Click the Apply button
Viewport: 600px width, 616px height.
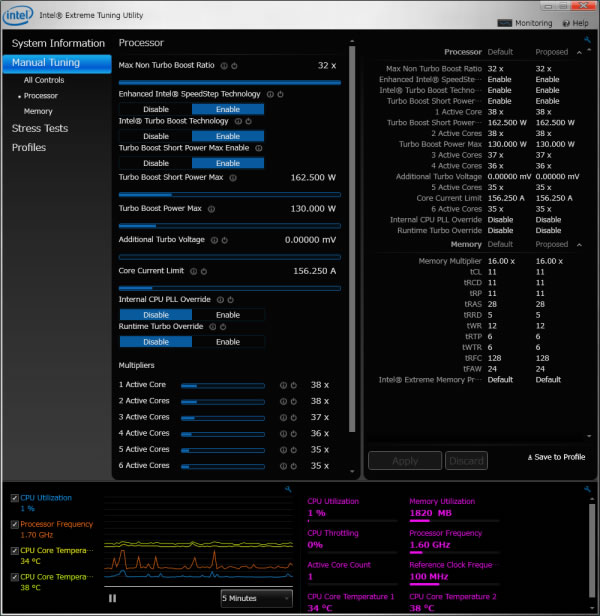(x=405, y=460)
